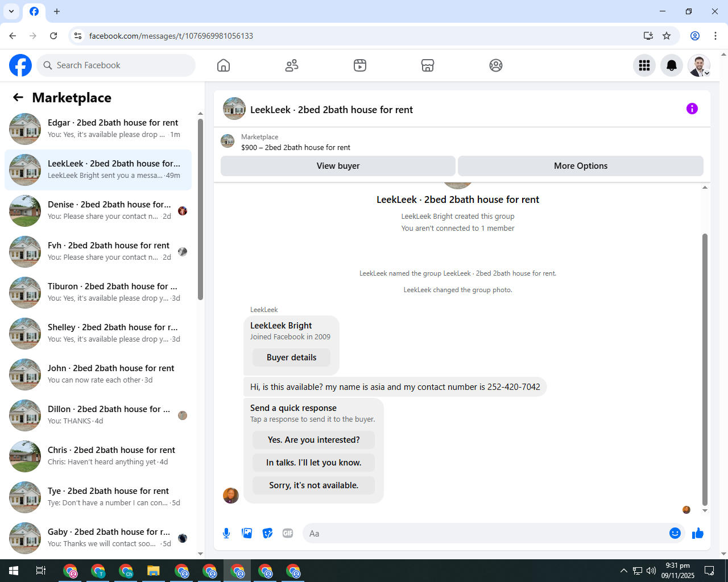Click the View buyer button
The width and height of the screenshot is (728, 582).
(x=338, y=166)
